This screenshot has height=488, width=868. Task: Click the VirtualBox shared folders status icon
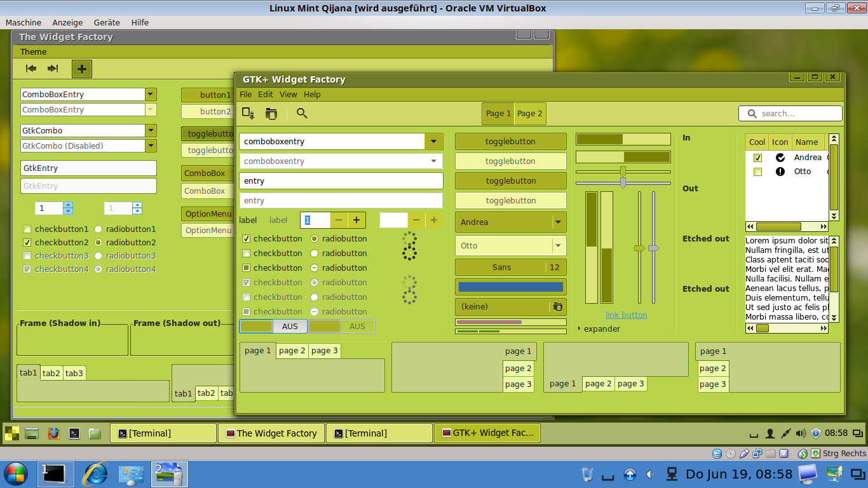click(771, 454)
